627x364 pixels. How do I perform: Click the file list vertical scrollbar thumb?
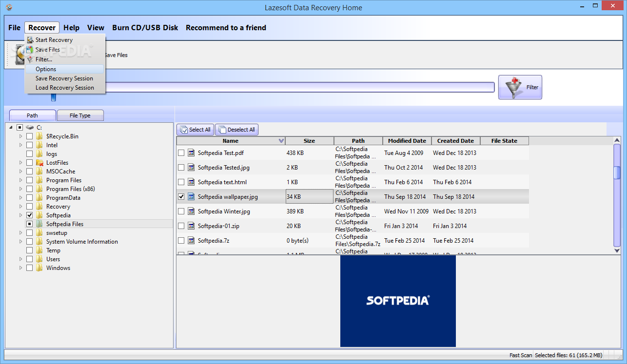click(x=617, y=173)
